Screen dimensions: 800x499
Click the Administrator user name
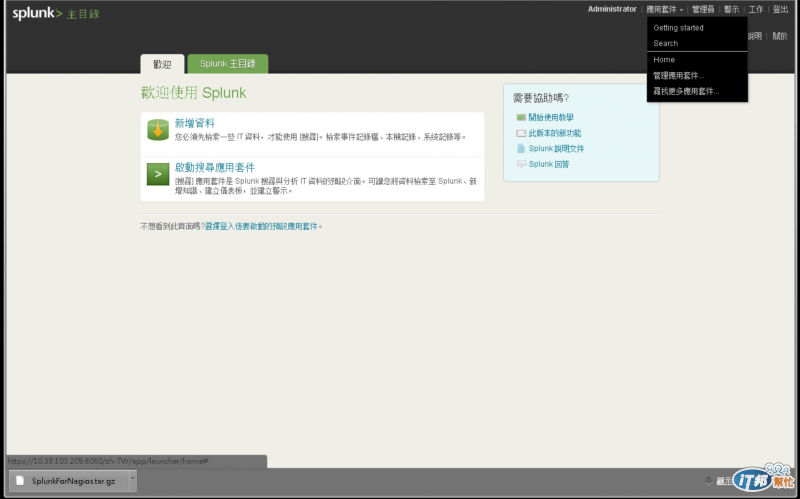(612, 9)
